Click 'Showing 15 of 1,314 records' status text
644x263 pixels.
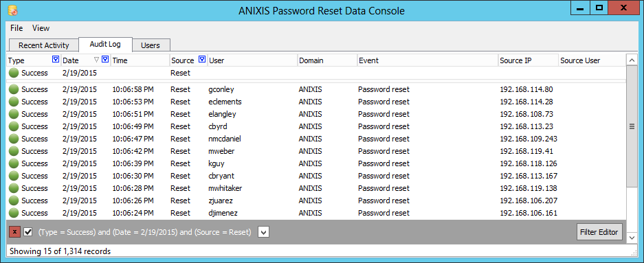(x=60, y=251)
